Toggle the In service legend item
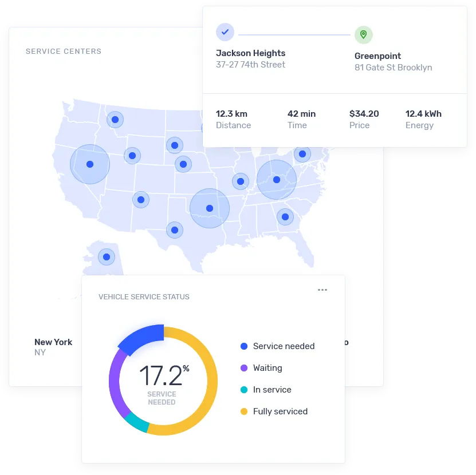The width and height of the screenshot is (476, 475). (x=266, y=390)
